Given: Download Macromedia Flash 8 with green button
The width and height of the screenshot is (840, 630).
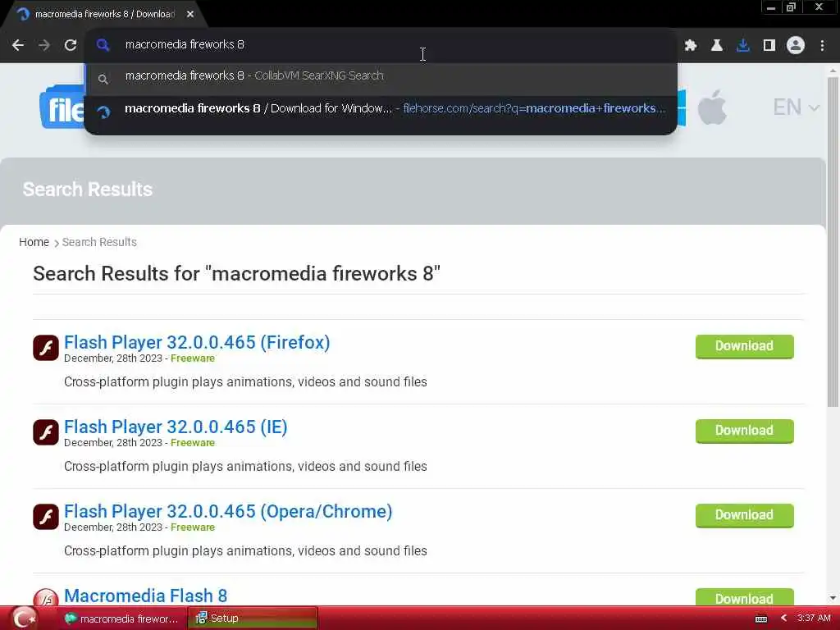Looking at the screenshot, I should pyautogui.click(x=745, y=597).
